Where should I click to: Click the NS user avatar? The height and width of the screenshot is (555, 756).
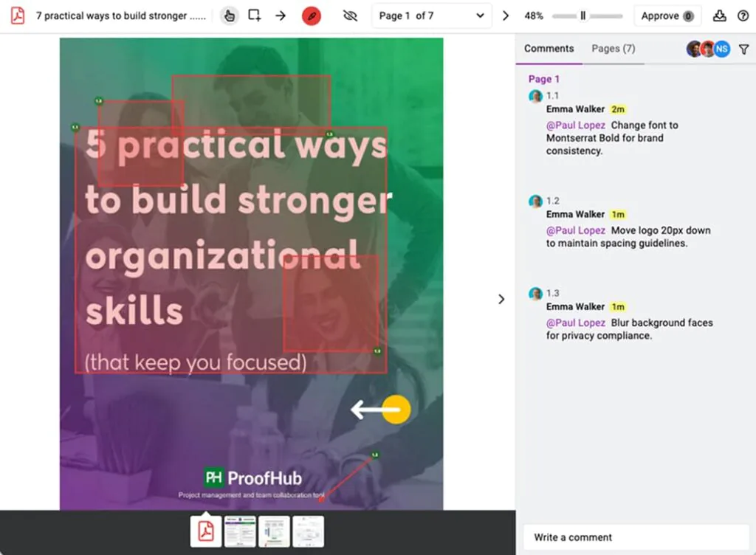point(721,49)
